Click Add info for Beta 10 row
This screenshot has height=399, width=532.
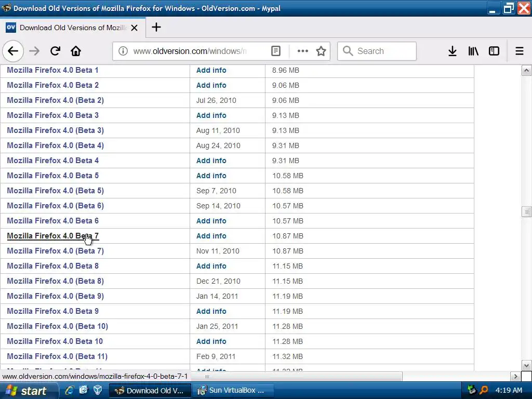(211, 341)
